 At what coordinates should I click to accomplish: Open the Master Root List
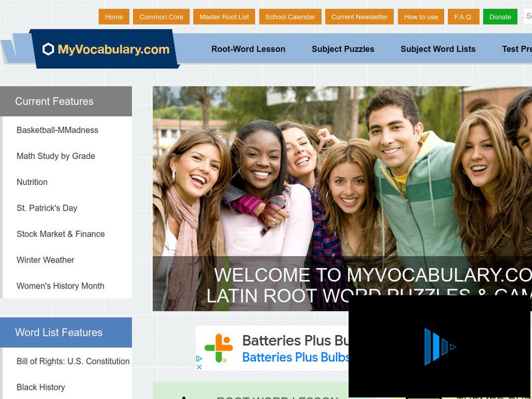point(224,17)
